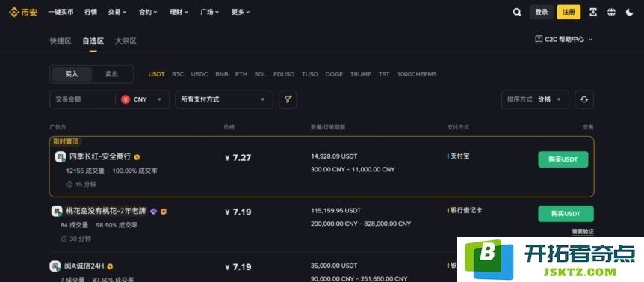The image size is (644, 282).
Task: Buy USDT from 桃花岛没有桃花-7年老牌
Action: pos(566,214)
